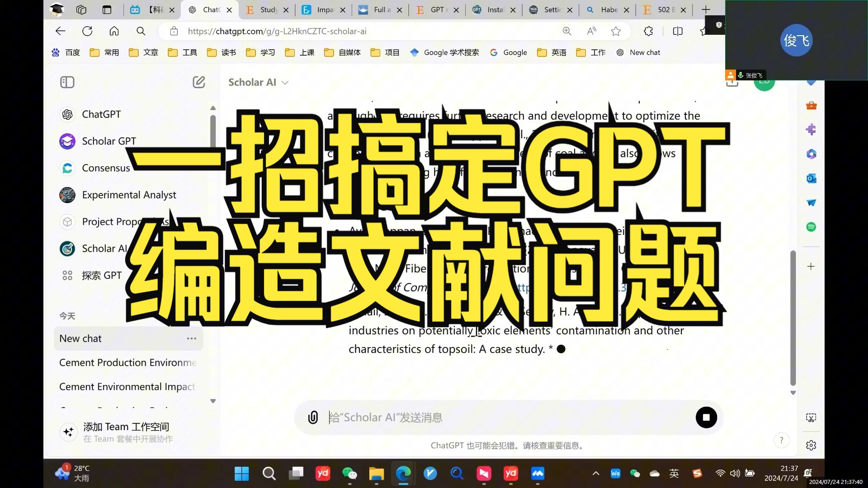Open the 英语 bookmarks folder
Viewport: 868px width, 488px height.
coord(552,52)
